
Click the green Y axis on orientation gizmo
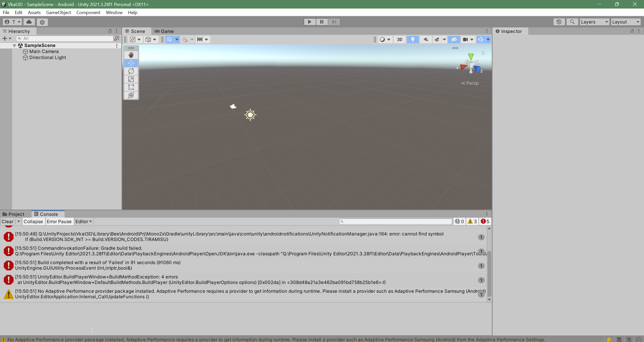click(x=471, y=56)
